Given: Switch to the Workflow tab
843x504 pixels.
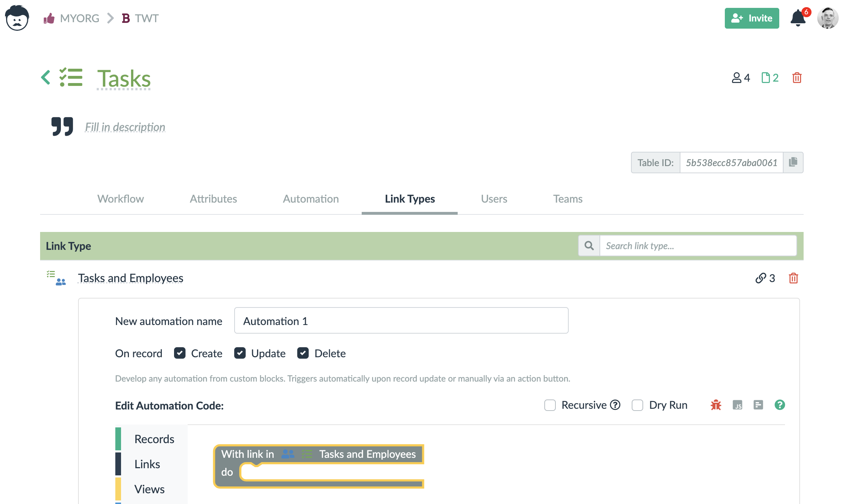Looking at the screenshot, I should coord(120,199).
